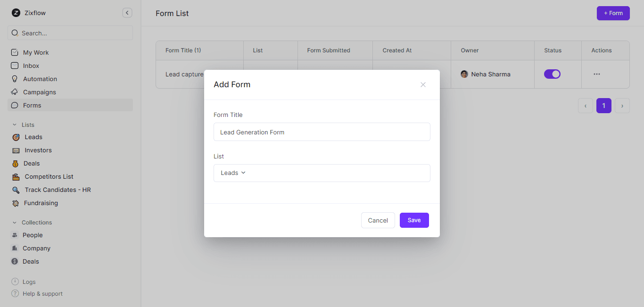Screen dimensions: 644x307
Task: Click page 1 in pagination
Action: coord(604,106)
